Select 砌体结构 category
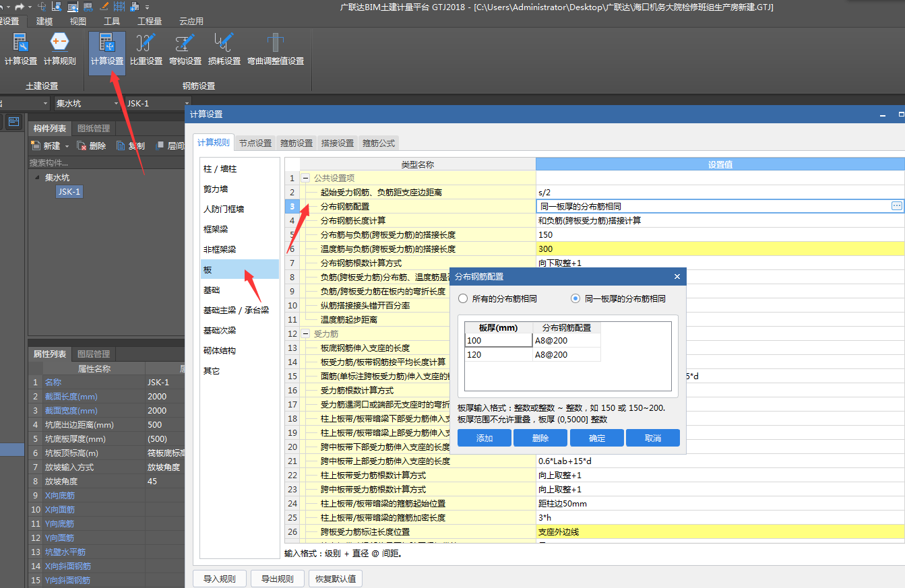The width and height of the screenshot is (905, 588). pyautogui.click(x=240, y=350)
